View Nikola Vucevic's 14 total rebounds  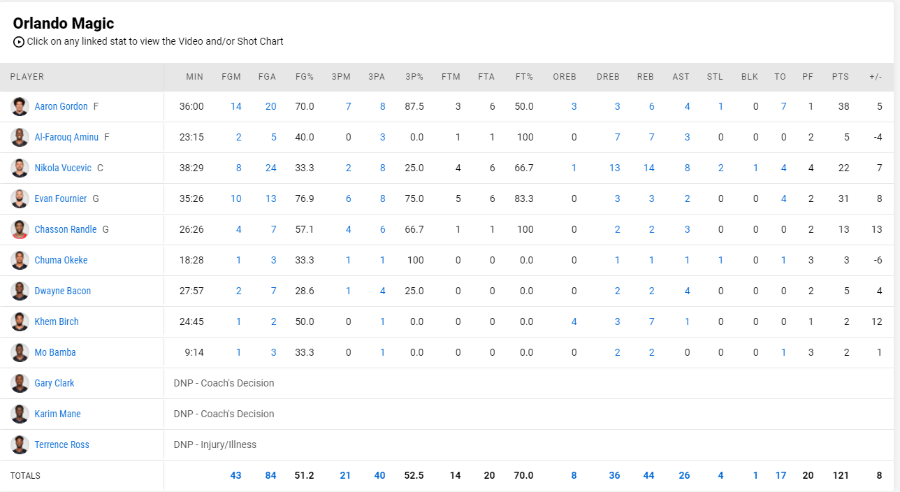(x=649, y=168)
